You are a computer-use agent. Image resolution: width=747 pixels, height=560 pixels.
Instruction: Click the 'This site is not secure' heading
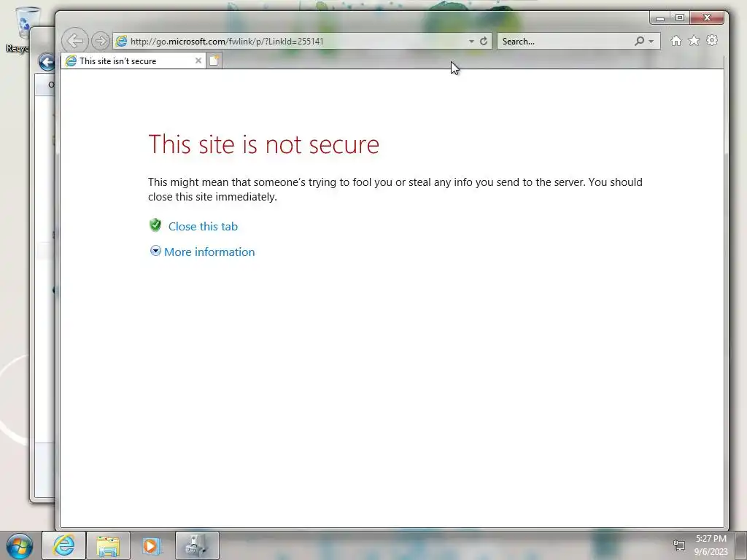(x=263, y=144)
